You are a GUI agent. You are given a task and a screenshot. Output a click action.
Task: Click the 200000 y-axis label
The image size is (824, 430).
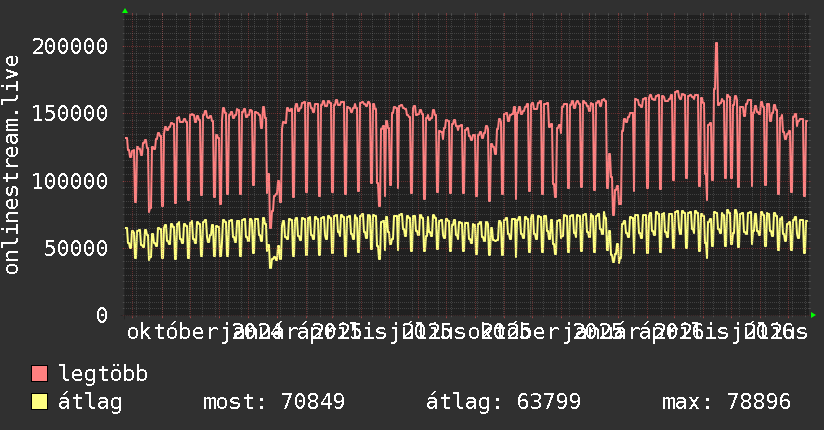70,46
